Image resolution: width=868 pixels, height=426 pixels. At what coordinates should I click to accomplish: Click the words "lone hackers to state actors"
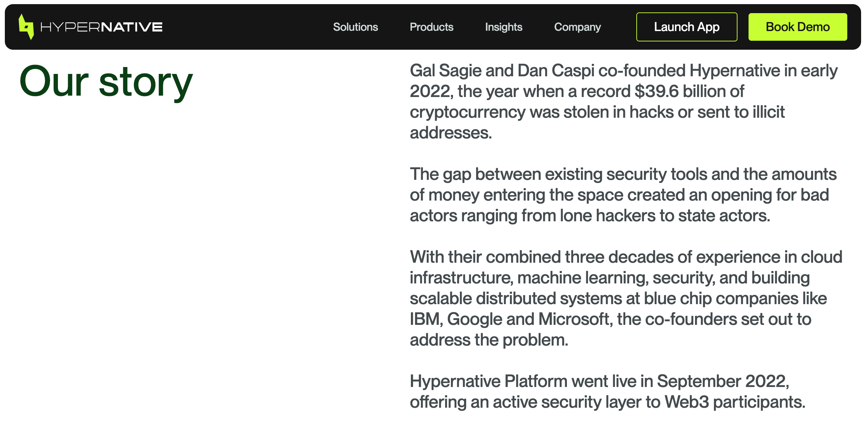tap(665, 216)
